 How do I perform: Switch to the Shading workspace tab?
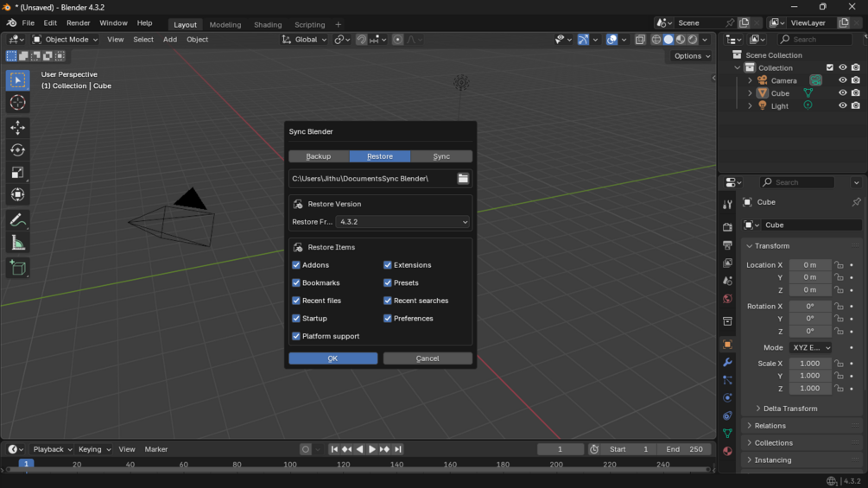pyautogui.click(x=268, y=25)
